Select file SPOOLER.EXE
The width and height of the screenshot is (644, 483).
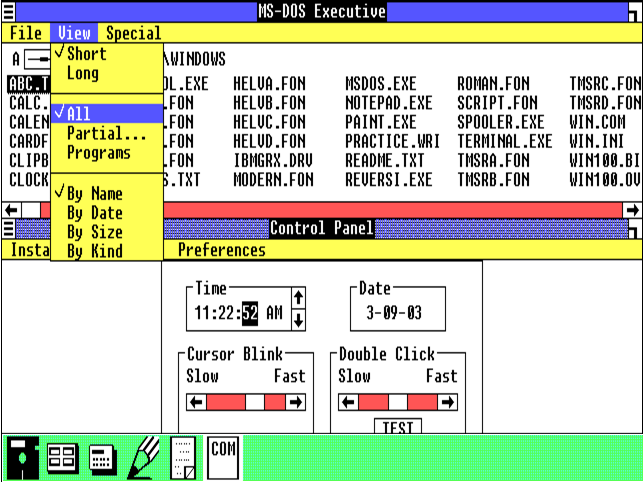(x=501, y=122)
